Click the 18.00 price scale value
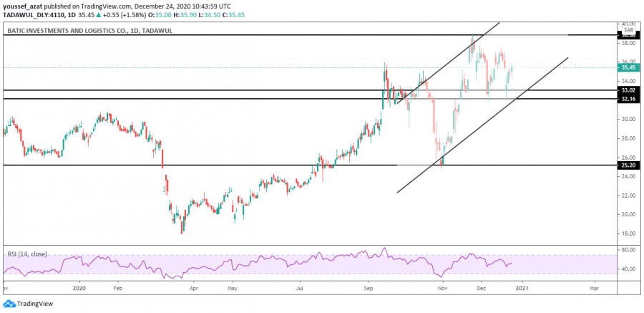The image size is (644, 313). (628, 233)
